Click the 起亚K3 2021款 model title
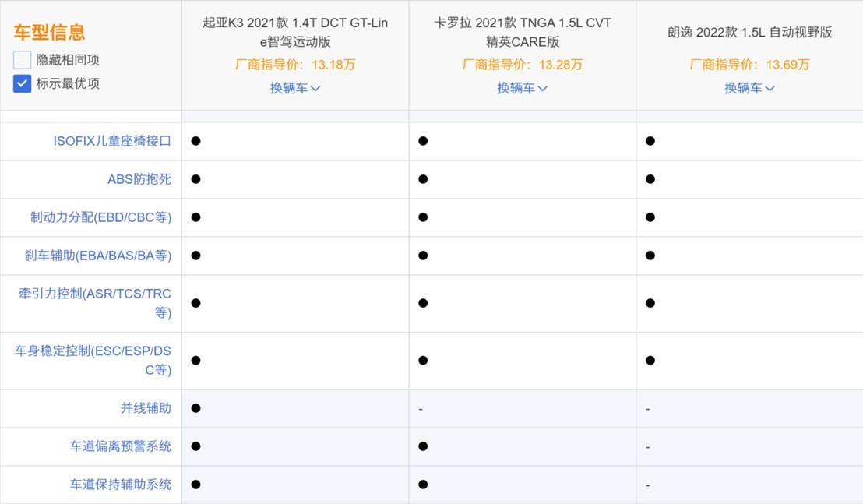 (x=295, y=33)
